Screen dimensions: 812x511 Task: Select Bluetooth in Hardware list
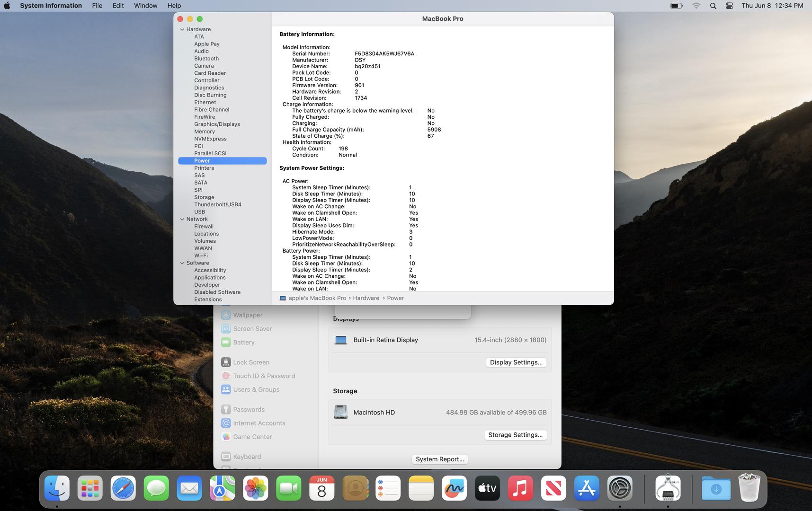206,59
